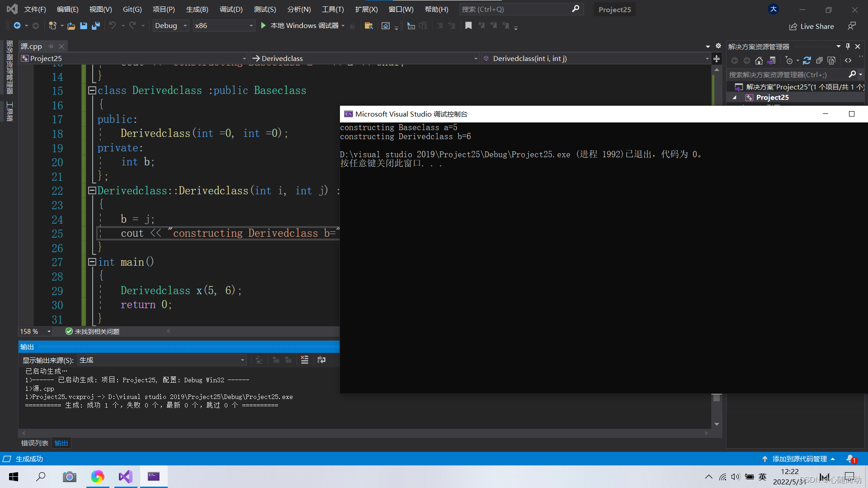Image resolution: width=868 pixels, height=488 pixels.
Task: Switch to the 输出 bottom tab
Action: tap(61, 443)
